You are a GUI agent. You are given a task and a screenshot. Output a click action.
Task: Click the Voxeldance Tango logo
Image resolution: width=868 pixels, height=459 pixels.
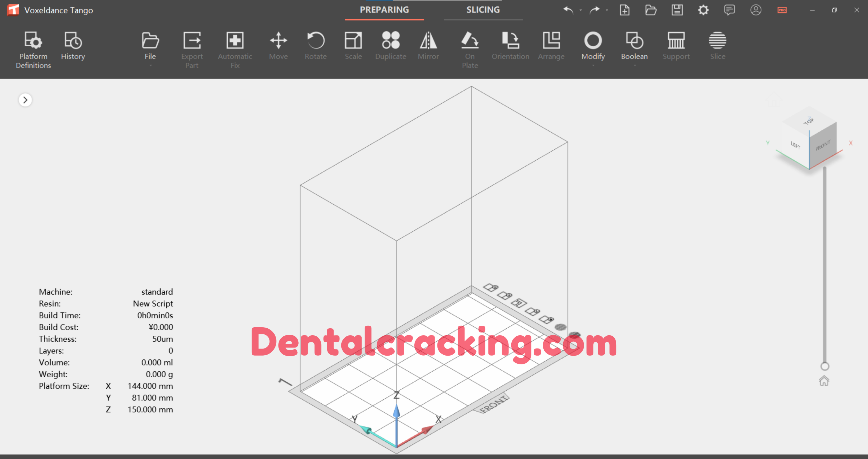[13, 10]
